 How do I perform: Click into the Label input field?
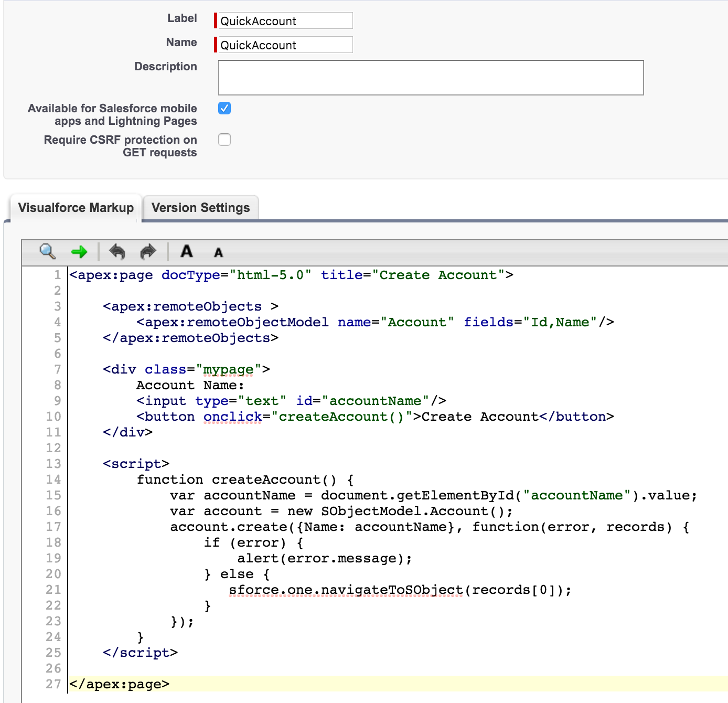285,21
